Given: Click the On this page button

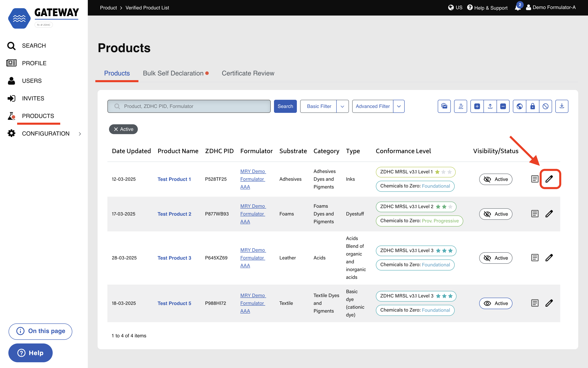Looking at the screenshot, I should (x=40, y=331).
